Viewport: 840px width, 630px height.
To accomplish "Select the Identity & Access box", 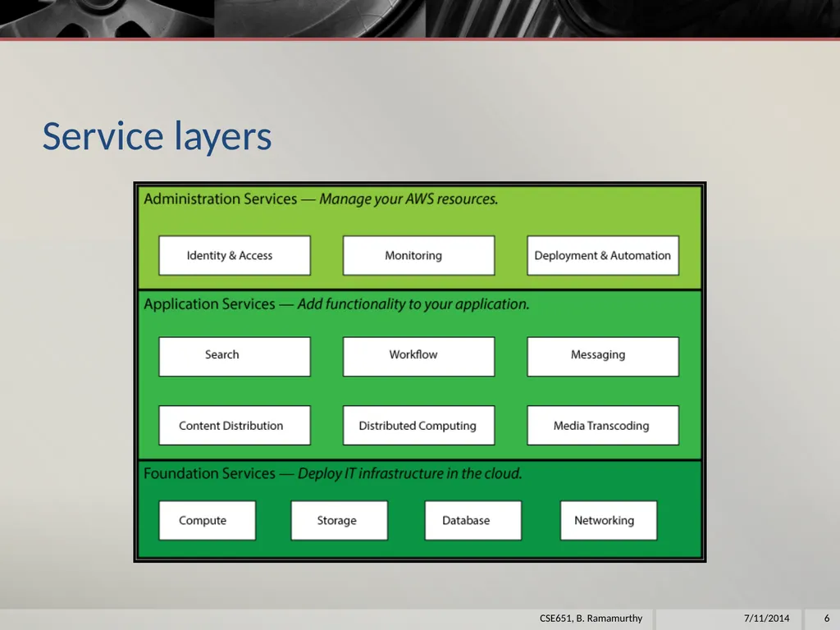I will tap(235, 256).
